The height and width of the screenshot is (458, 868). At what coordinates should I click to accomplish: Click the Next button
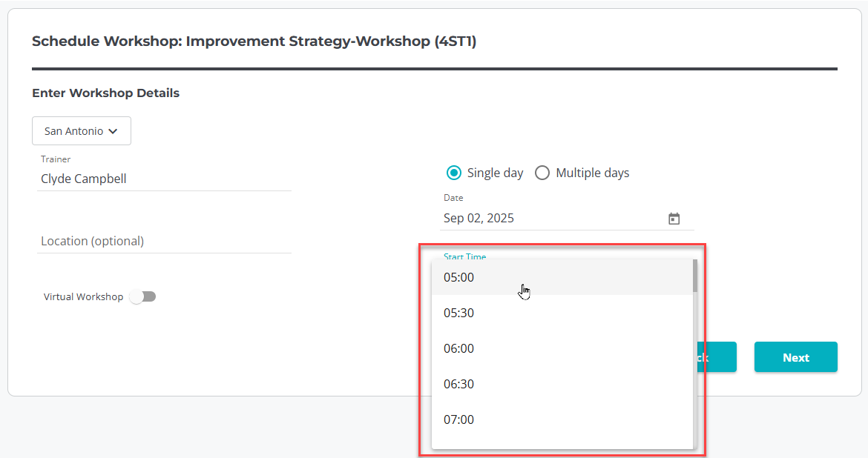[x=795, y=357]
